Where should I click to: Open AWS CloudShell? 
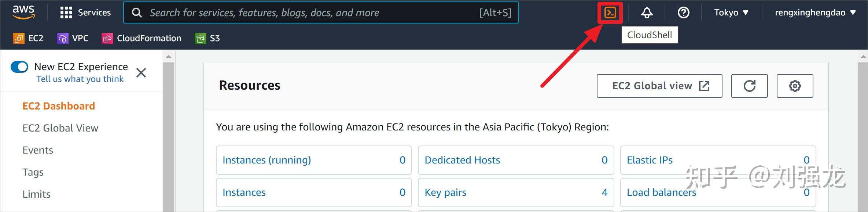(610, 12)
